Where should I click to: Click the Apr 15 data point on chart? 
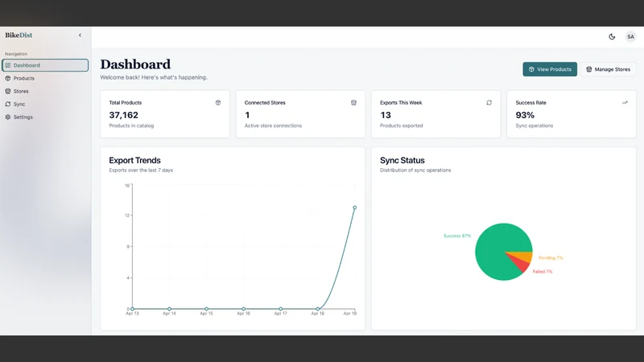point(207,309)
